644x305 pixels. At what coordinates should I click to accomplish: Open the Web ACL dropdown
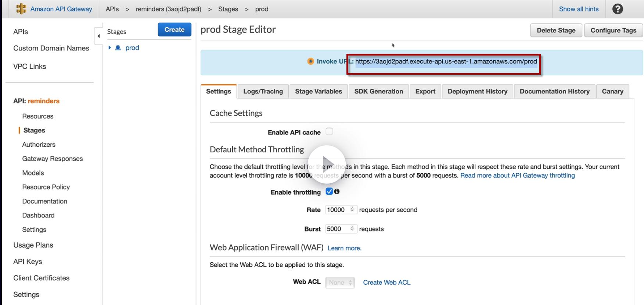click(x=340, y=283)
